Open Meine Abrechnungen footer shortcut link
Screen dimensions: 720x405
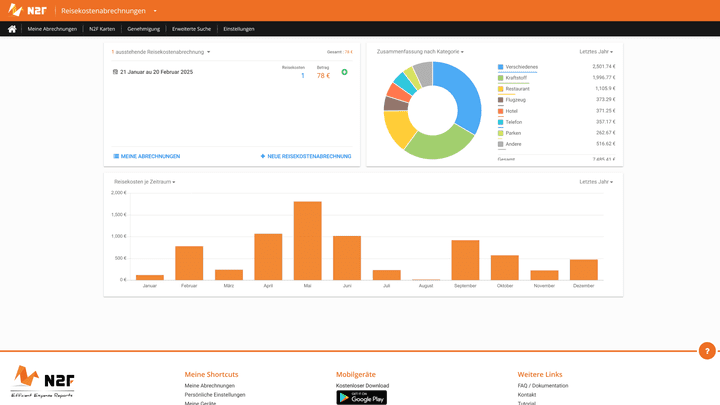coord(209,386)
